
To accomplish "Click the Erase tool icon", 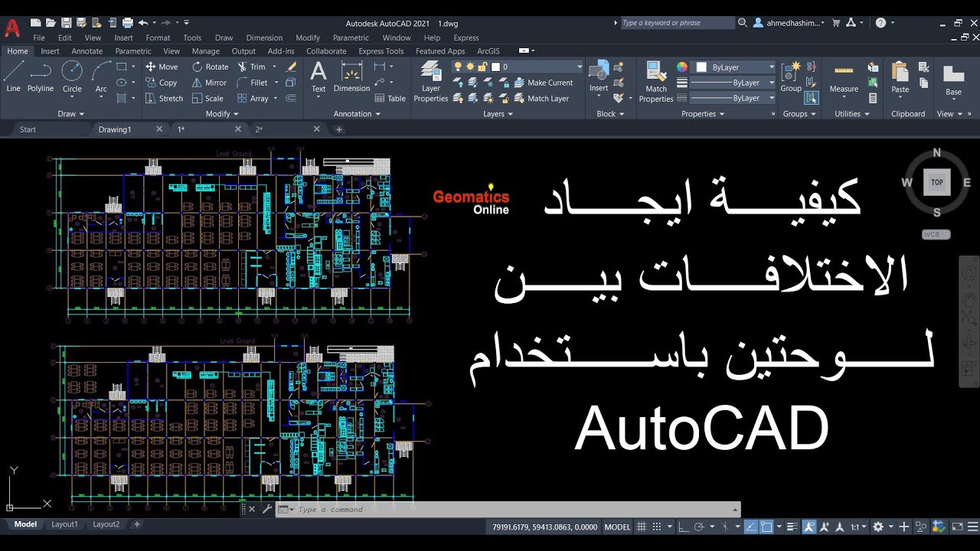I will 291,67.
